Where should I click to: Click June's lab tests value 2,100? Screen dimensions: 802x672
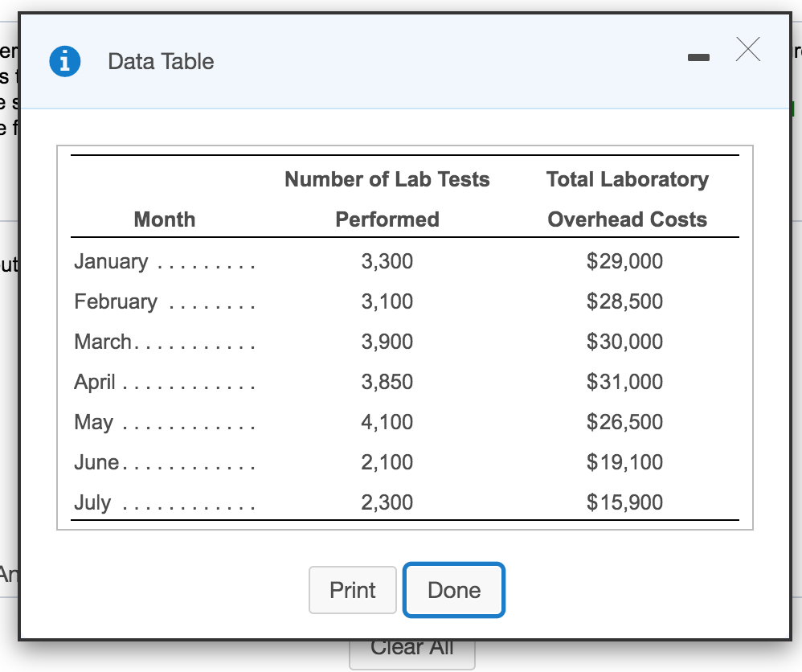pyautogui.click(x=387, y=462)
